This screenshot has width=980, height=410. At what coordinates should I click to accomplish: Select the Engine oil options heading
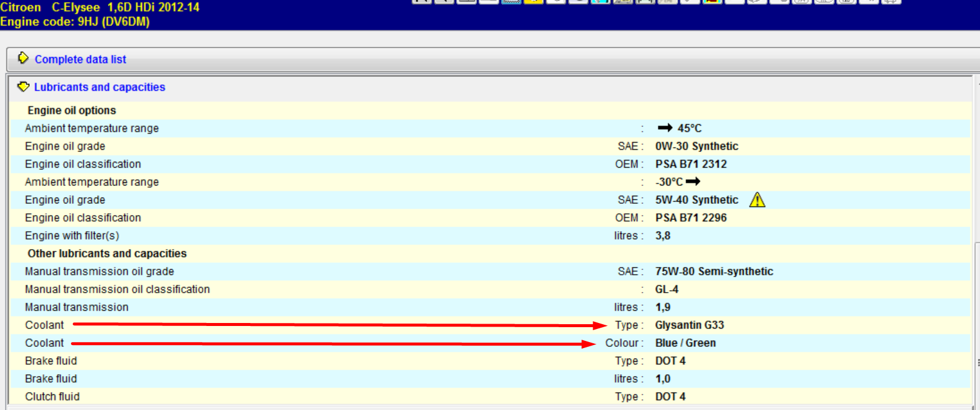point(72,110)
